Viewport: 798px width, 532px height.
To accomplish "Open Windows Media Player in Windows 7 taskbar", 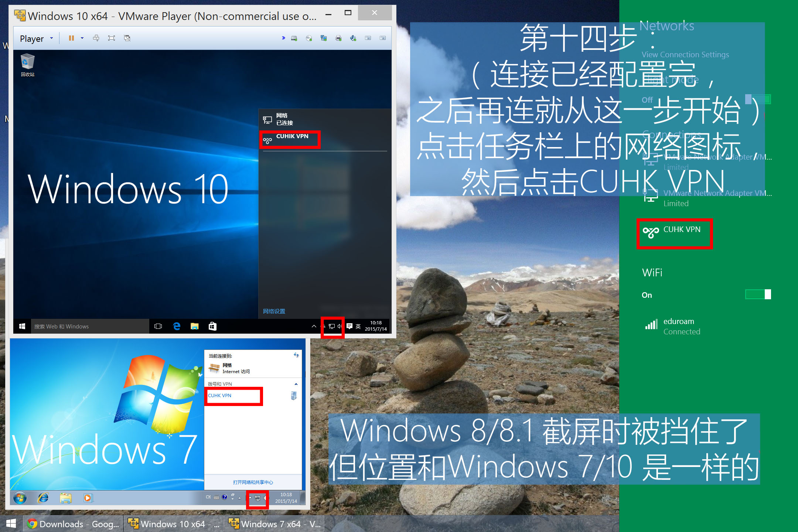I will [88, 498].
